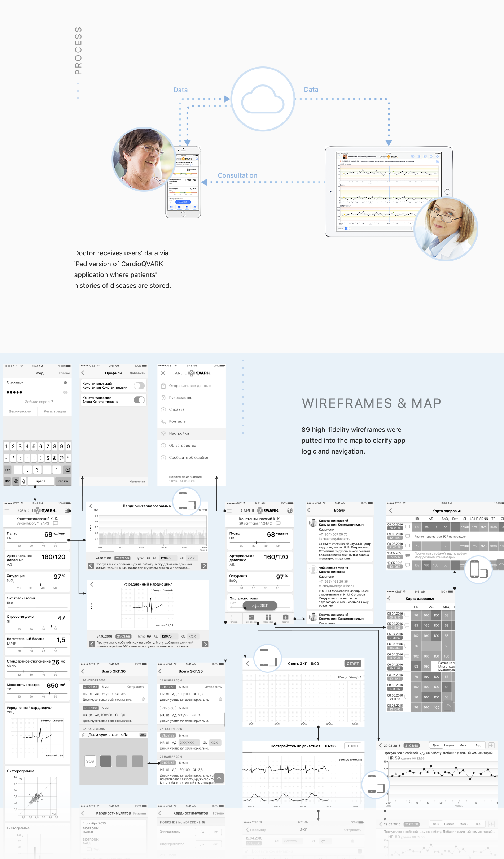Tap the phone icon beside Контакты
Image resolution: width=504 pixels, height=859 pixels.
163,421
